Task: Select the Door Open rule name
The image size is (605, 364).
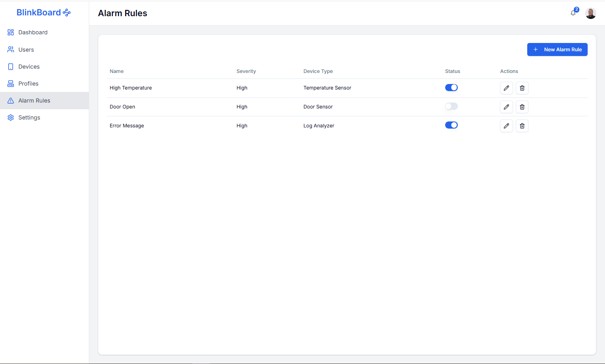Action: [x=122, y=107]
